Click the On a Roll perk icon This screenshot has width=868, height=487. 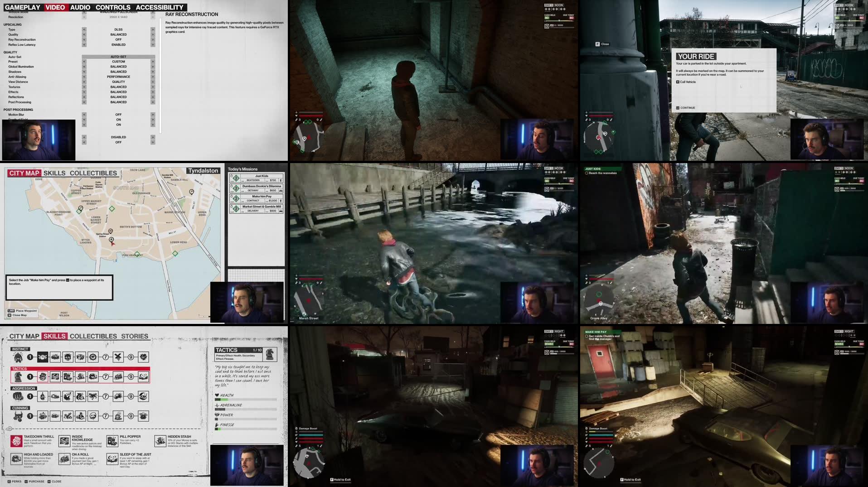click(x=64, y=459)
